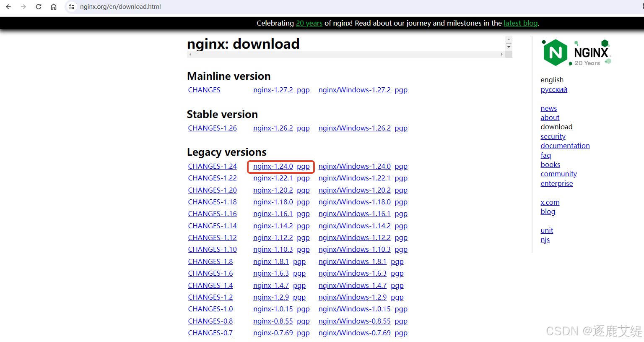644x342 pixels.
Task: Open the 20 years anniversary link
Action: pos(309,23)
